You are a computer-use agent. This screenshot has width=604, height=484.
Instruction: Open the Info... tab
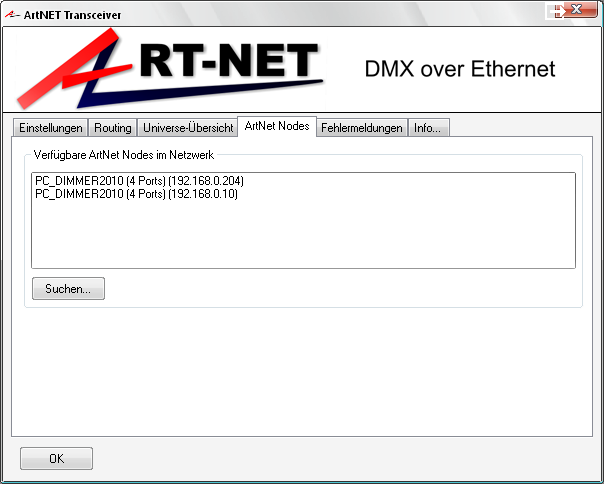(428, 128)
